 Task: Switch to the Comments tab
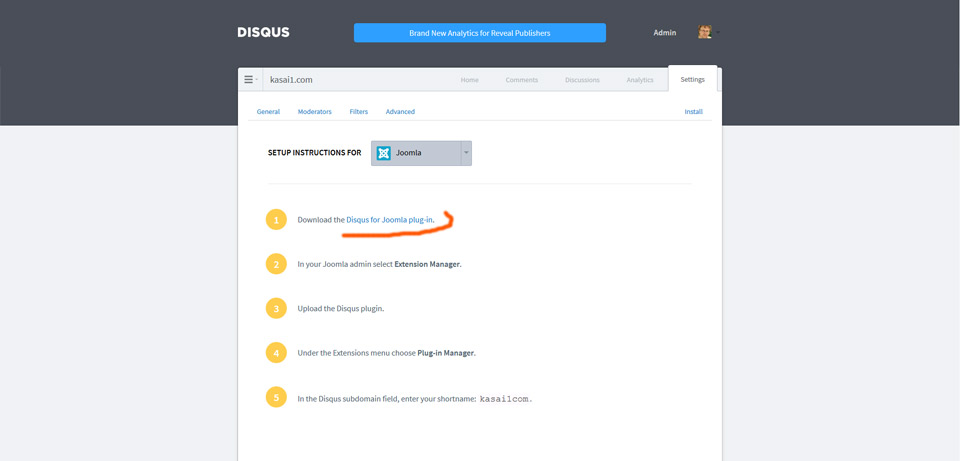(522, 80)
